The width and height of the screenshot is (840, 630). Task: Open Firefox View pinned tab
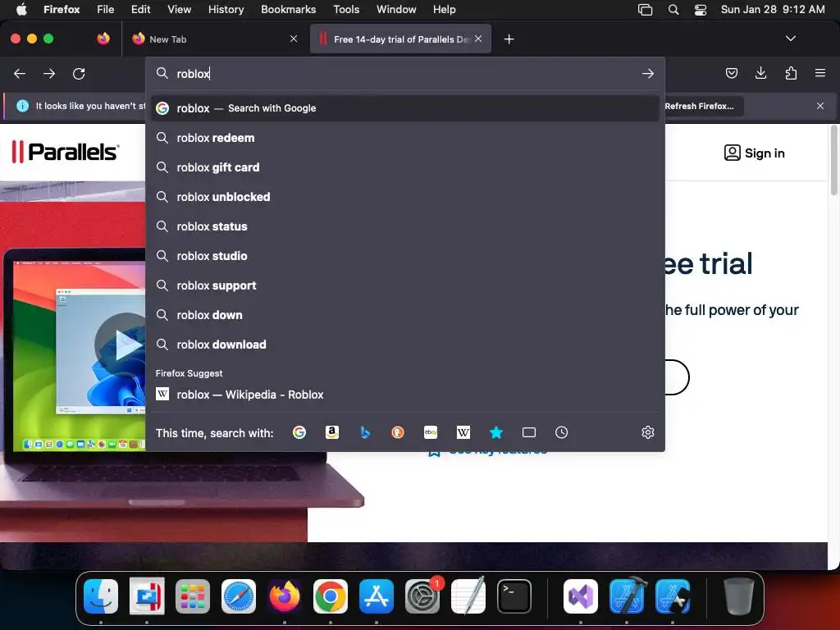click(103, 39)
